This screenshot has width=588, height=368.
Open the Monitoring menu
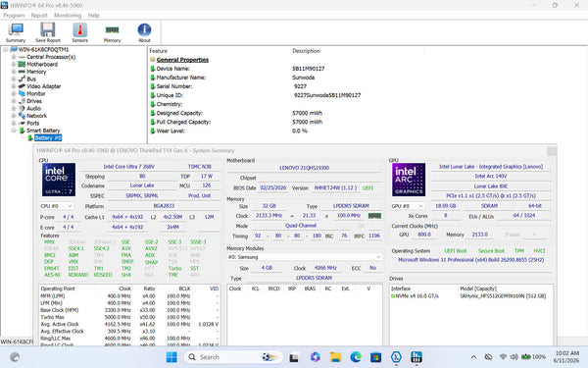click(x=68, y=16)
